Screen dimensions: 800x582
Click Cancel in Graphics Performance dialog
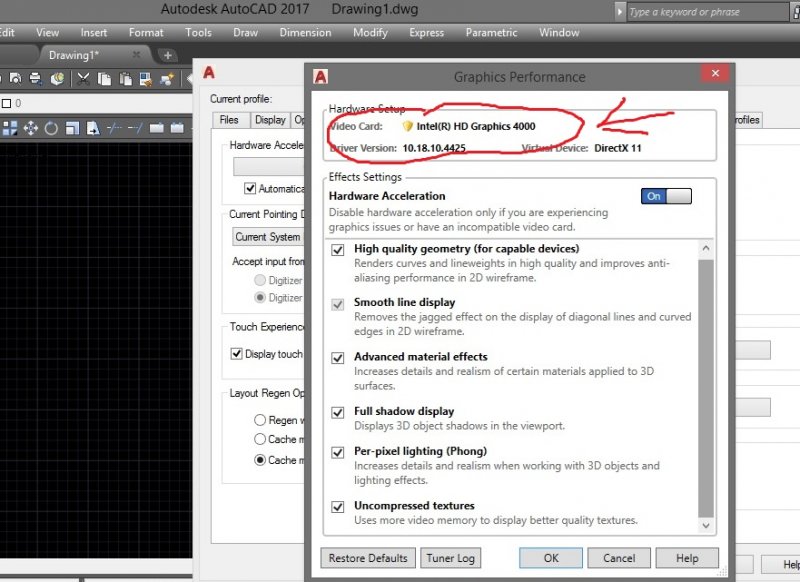tap(619, 558)
